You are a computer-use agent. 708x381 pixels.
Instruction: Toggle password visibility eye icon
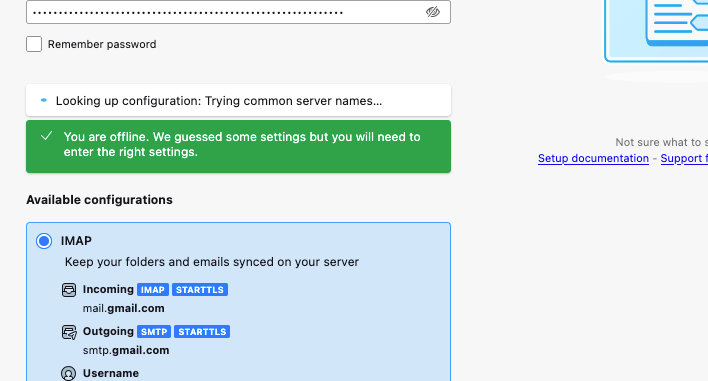click(433, 12)
